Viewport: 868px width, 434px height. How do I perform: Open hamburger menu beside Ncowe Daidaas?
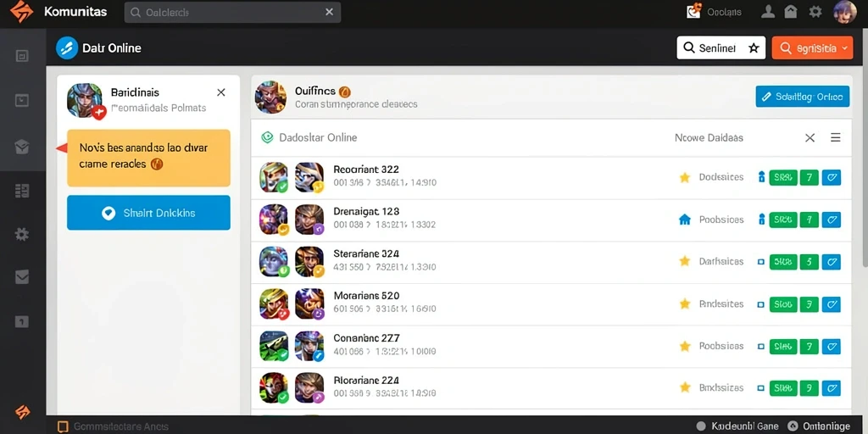tap(835, 138)
